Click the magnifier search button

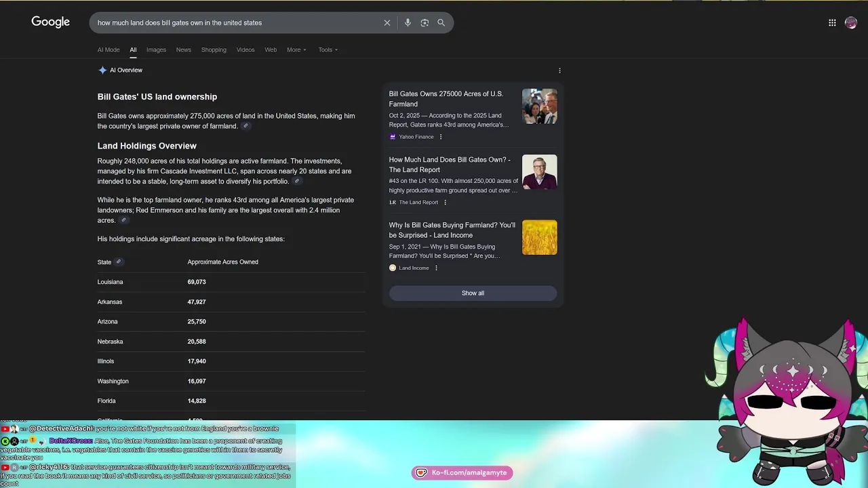[x=441, y=22]
